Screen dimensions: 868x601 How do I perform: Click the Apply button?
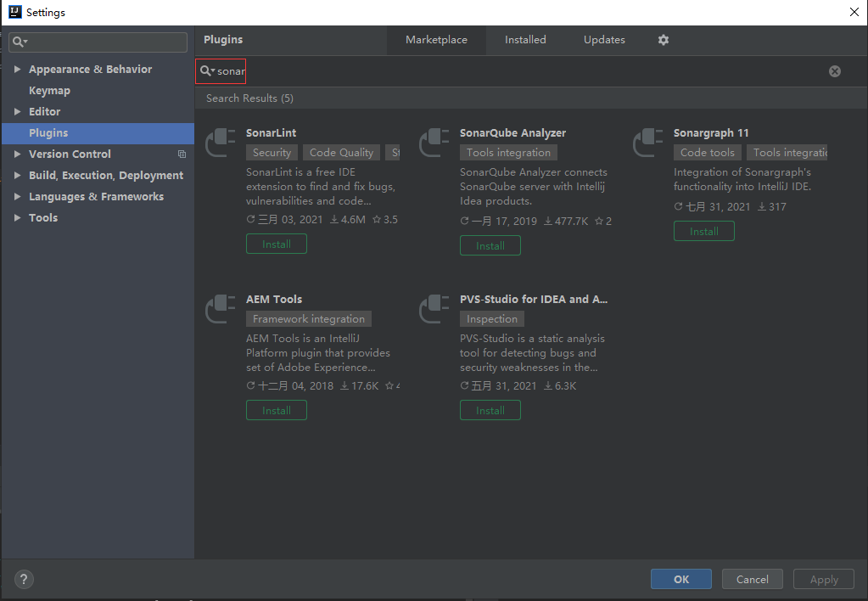click(823, 579)
